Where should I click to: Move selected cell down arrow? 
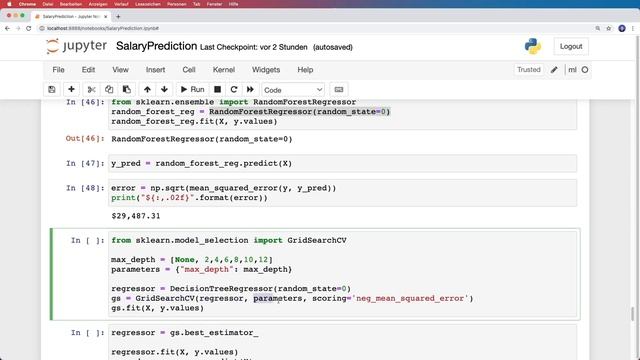click(164, 89)
